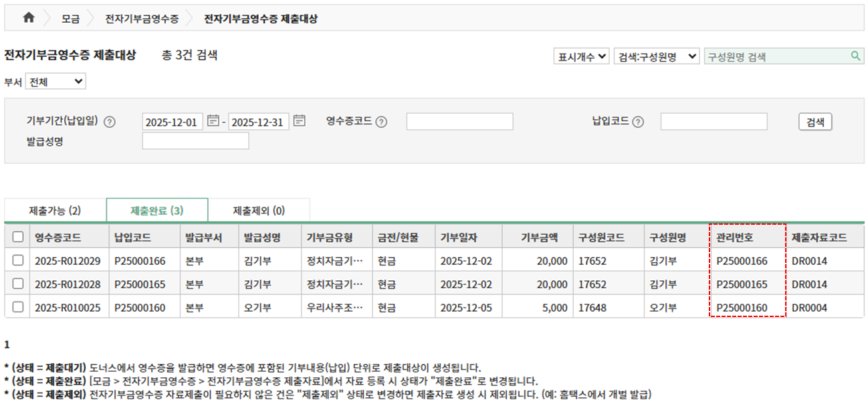Check the row for 2025-R012029
868x410 pixels.
[17, 260]
